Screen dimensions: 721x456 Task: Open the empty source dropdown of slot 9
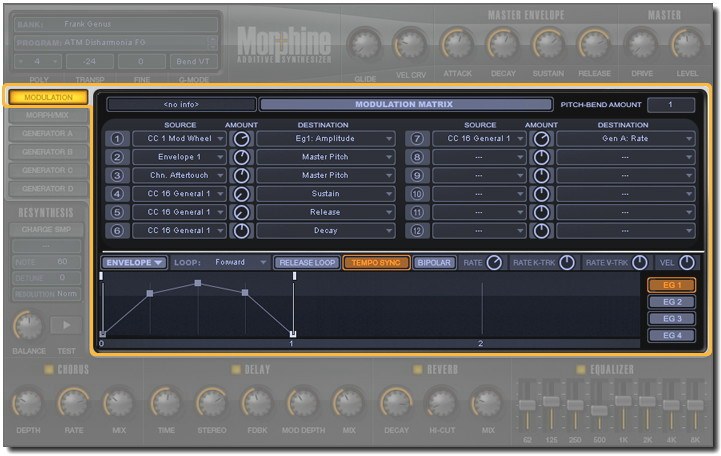(x=479, y=176)
